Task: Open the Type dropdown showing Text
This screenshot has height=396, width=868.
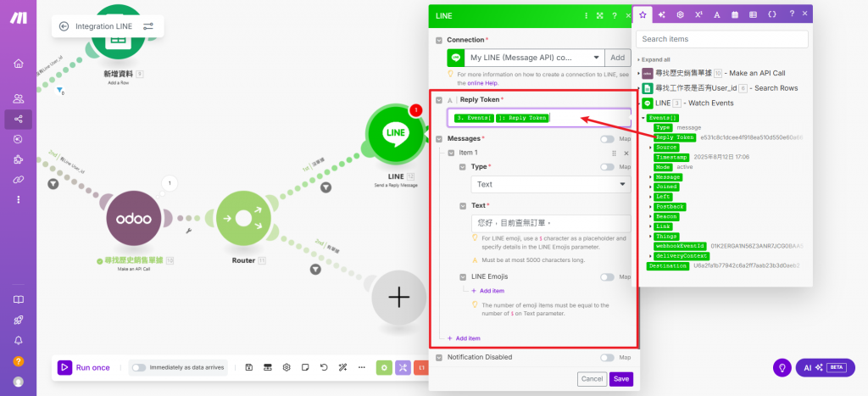Action: [x=551, y=184]
